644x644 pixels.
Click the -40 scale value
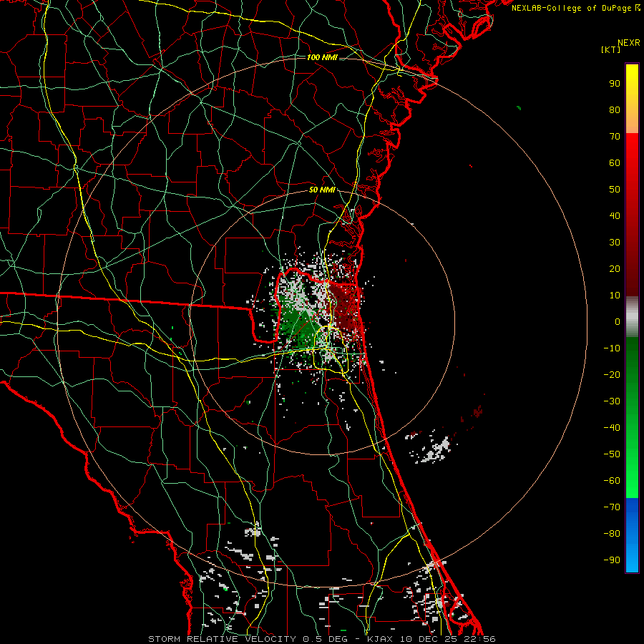pos(612,428)
